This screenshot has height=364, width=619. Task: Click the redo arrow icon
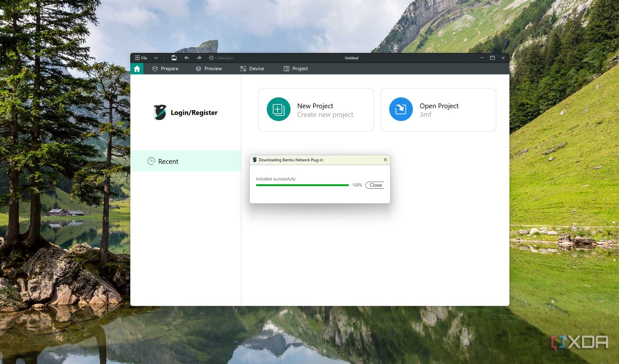coord(199,58)
